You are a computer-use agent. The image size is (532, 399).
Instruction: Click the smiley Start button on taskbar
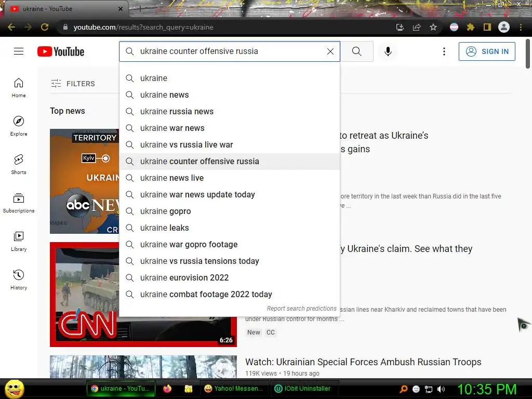[14, 389]
